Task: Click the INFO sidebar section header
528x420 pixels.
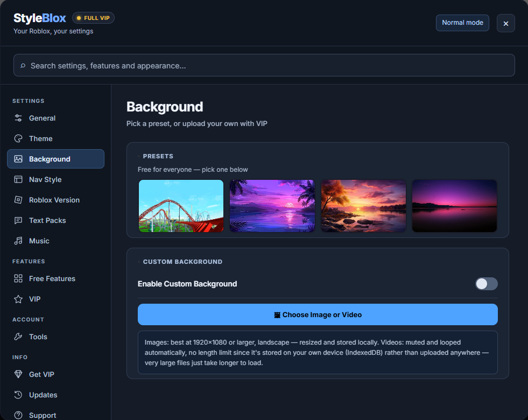Action: (x=20, y=357)
